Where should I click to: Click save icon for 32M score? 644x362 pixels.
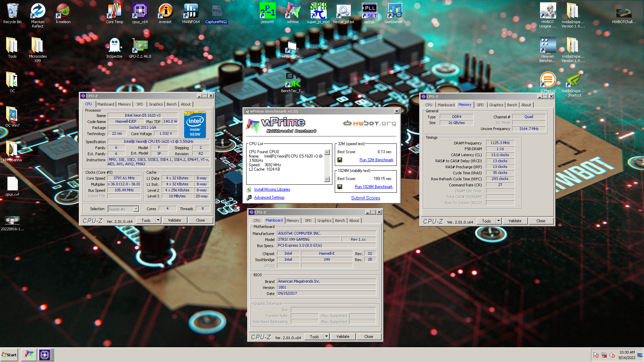[340, 160]
